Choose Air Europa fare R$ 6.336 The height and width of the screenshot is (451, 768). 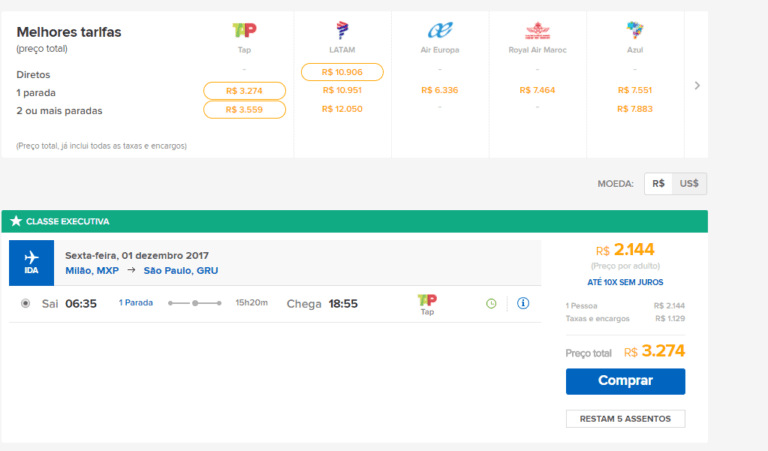tap(440, 90)
